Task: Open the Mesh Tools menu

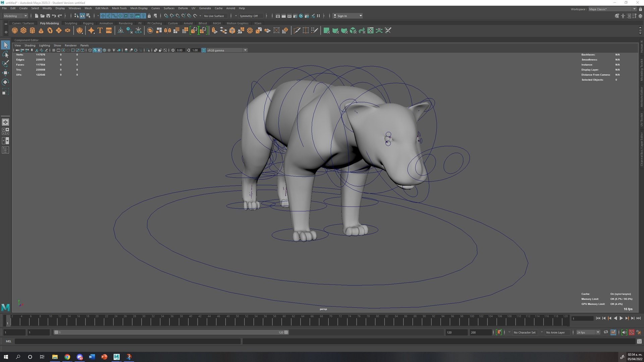Action: (119, 8)
